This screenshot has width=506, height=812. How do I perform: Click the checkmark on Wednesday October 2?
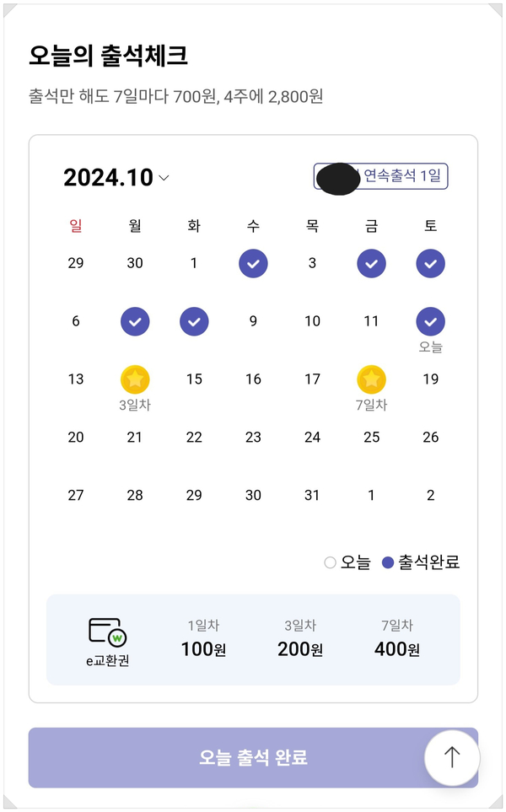tap(253, 263)
